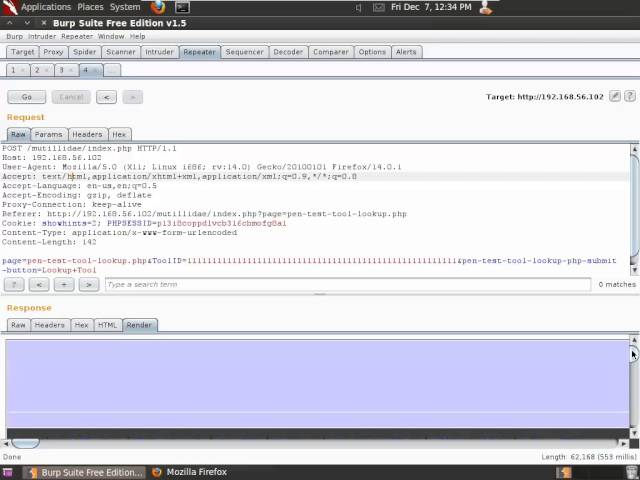Edit target with the pencil icon

pyautogui.click(x=615, y=96)
